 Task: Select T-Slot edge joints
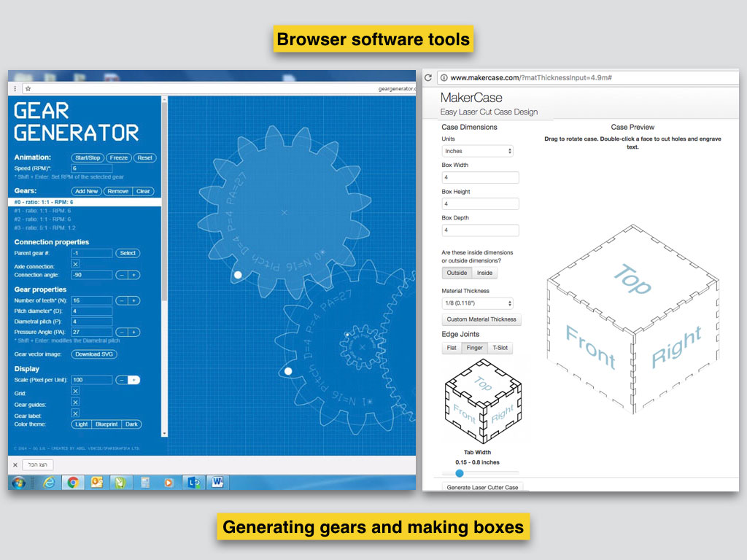(500, 348)
